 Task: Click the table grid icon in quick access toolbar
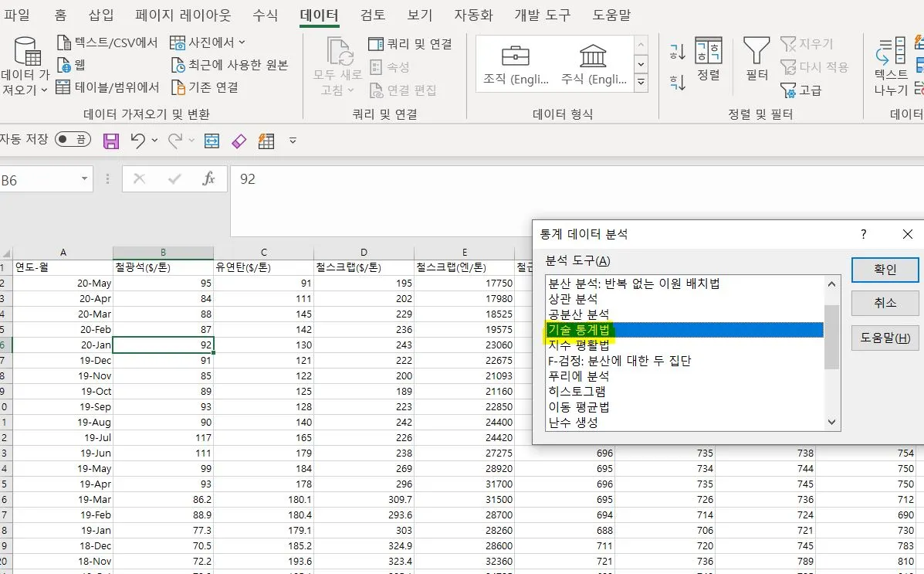coord(266,141)
